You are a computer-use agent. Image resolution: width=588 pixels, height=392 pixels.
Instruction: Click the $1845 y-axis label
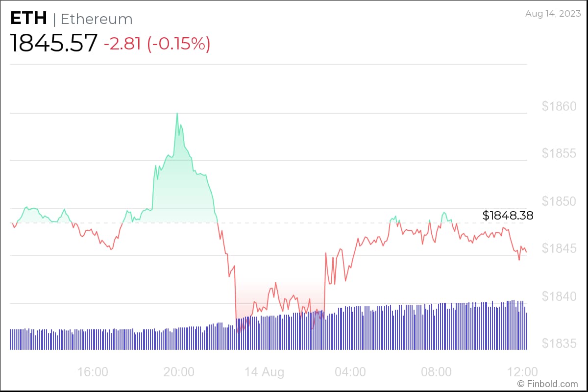[x=559, y=248]
